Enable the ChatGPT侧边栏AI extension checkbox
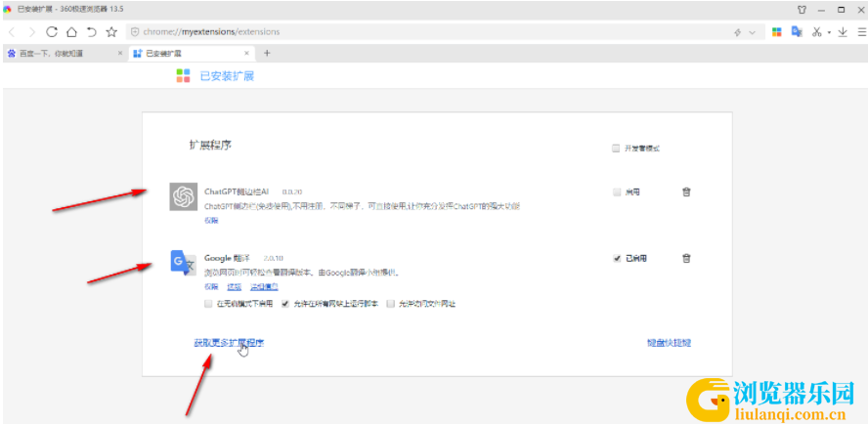 point(616,192)
